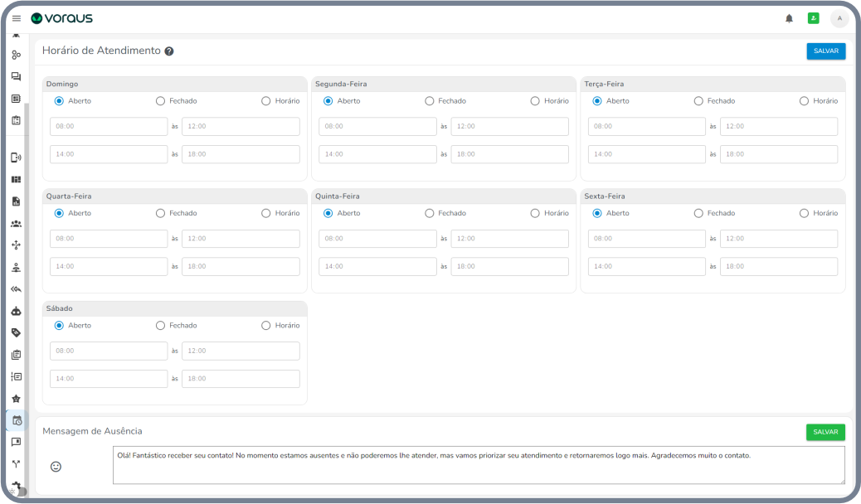The height and width of the screenshot is (504, 861).
Task: Open the star favorites icon in sidebar
Action: pyautogui.click(x=16, y=399)
